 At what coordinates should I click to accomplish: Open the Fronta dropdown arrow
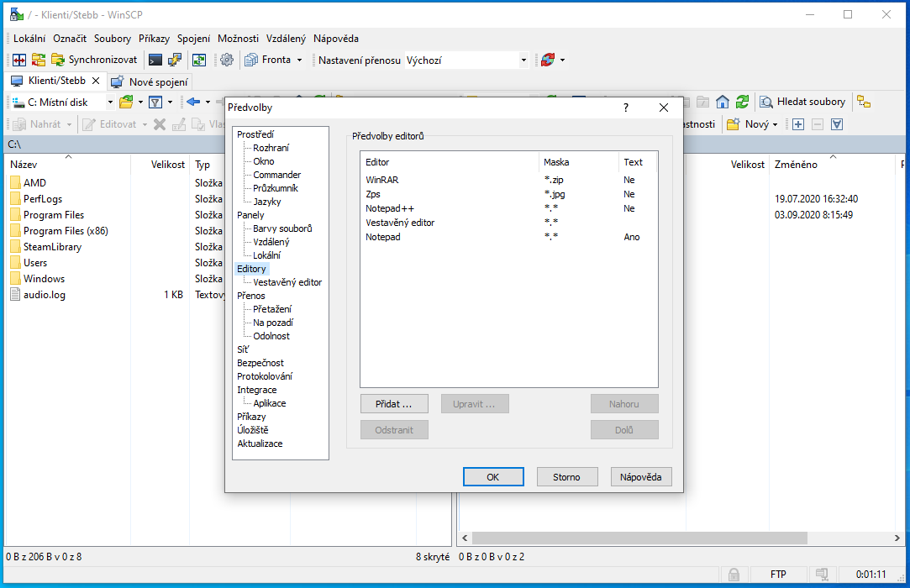tap(299, 60)
